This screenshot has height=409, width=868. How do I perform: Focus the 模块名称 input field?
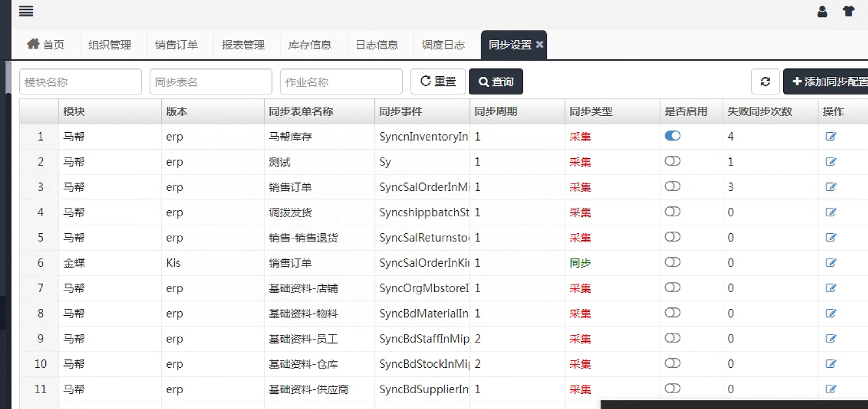click(x=80, y=81)
